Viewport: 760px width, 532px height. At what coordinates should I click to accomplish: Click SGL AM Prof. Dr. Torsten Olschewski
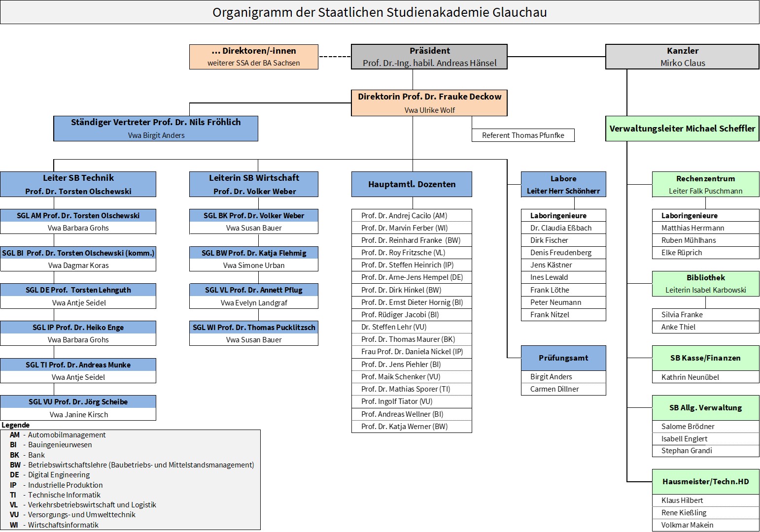click(x=78, y=215)
